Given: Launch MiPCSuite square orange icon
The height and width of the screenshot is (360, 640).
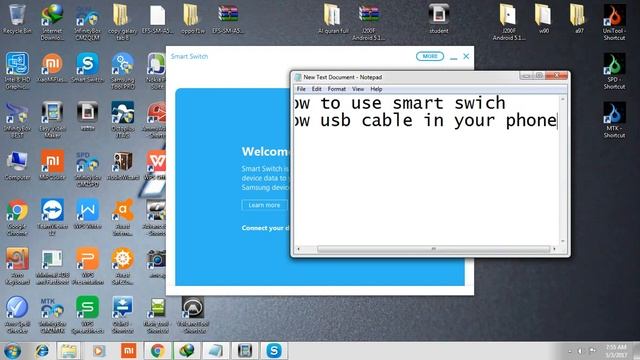Looking at the screenshot, I should coord(52,165).
